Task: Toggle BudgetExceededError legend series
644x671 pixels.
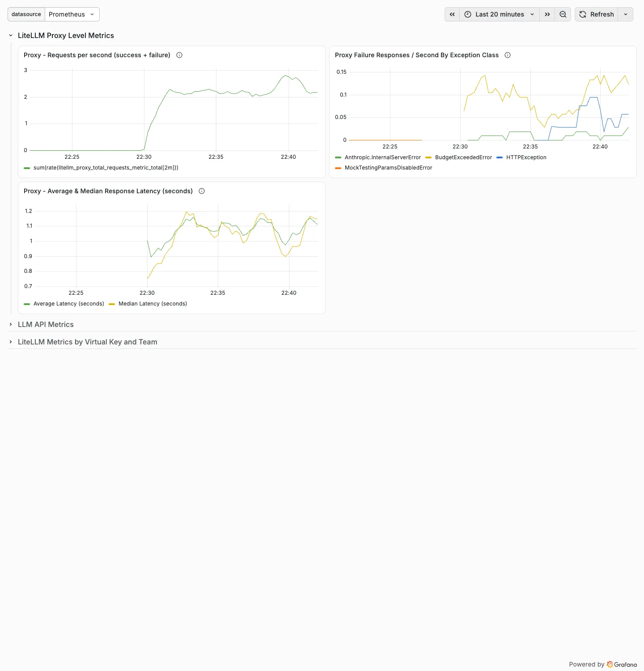Action: [463, 157]
